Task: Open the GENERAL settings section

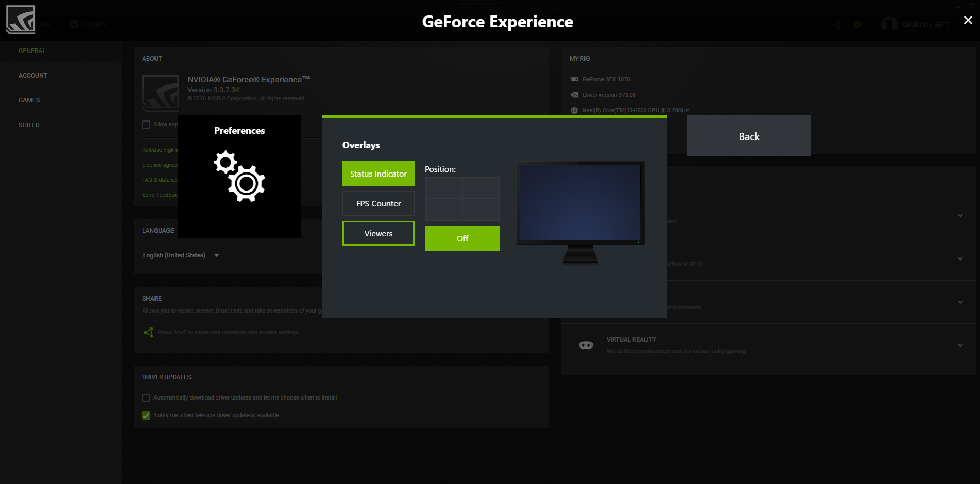Action: [32, 51]
